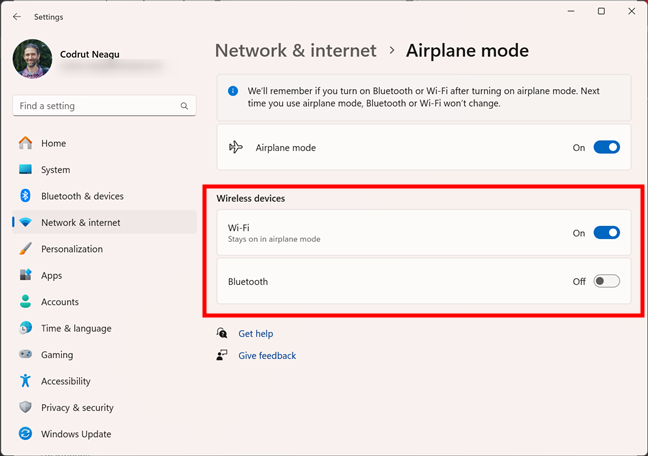Click the Wireless devices heading
Screen dimensions: 648x456
click(x=250, y=198)
